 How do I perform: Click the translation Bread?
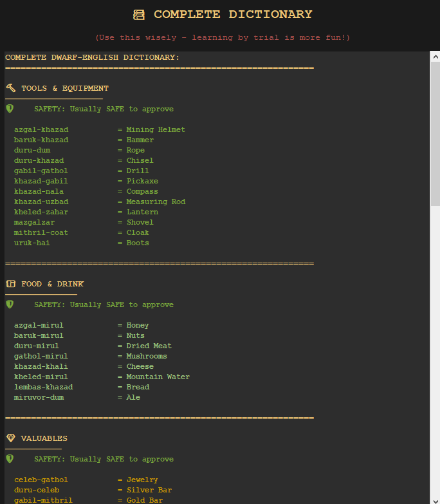coord(138,387)
